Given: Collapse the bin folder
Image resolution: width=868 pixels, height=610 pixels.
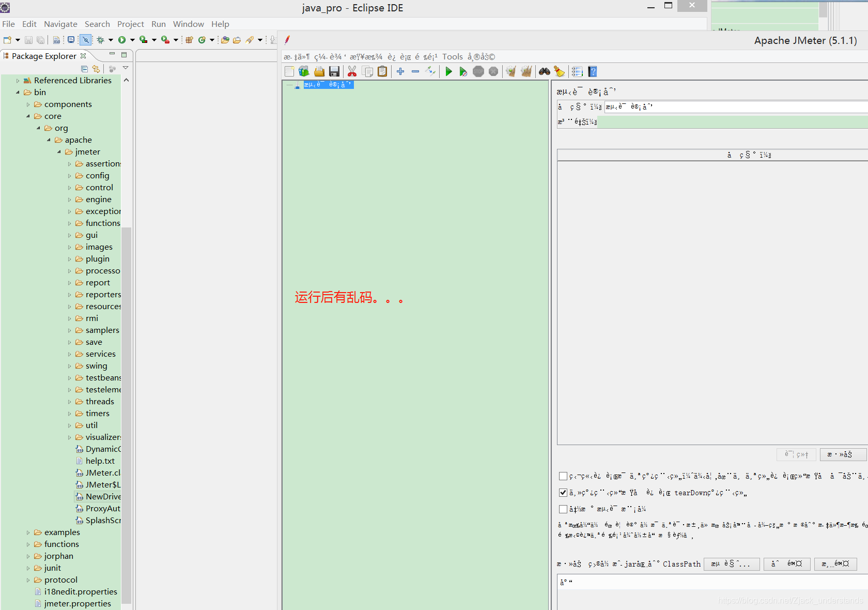Looking at the screenshot, I should click(18, 93).
